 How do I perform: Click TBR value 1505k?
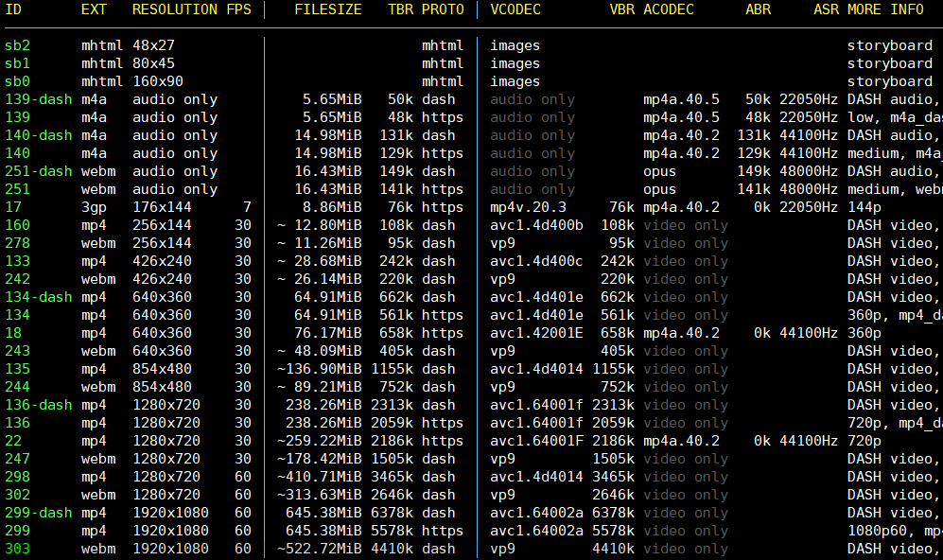point(393,460)
